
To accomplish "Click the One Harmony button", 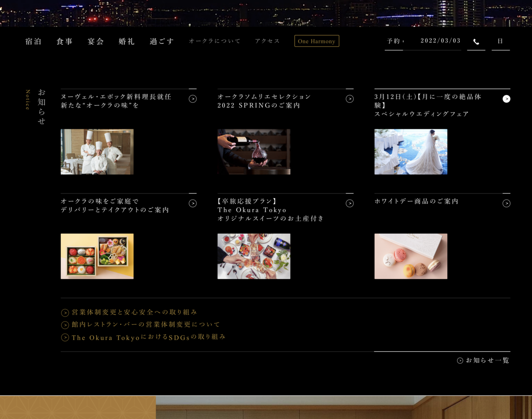I will 317,41.
